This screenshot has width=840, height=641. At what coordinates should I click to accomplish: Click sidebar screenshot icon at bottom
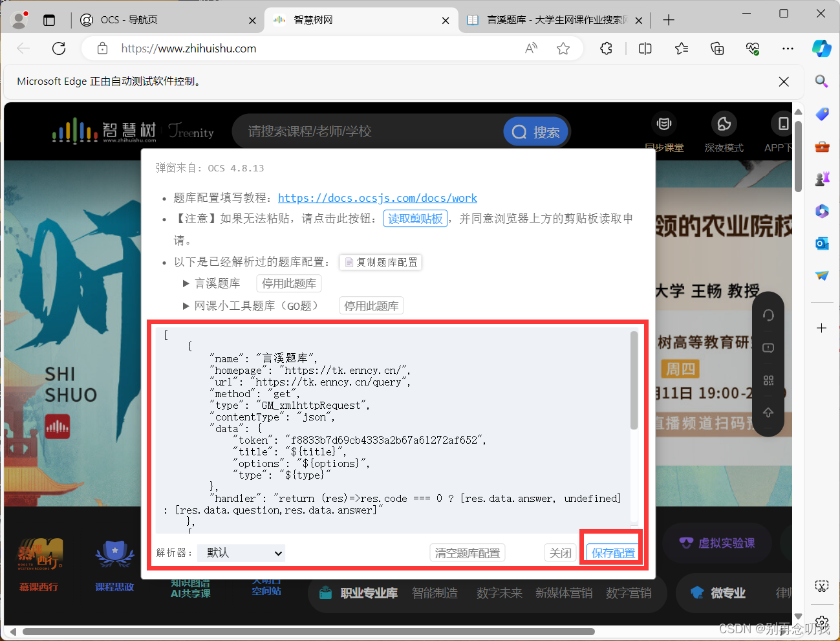(x=822, y=586)
